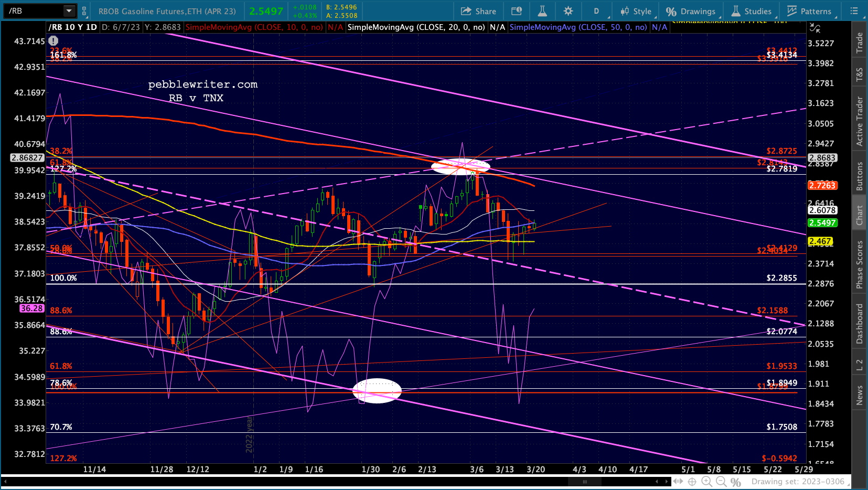Viewport: 868px width, 490px height.
Task: Click the RBOB Gasoline Futures description
Action: click(x=167, y=11)
